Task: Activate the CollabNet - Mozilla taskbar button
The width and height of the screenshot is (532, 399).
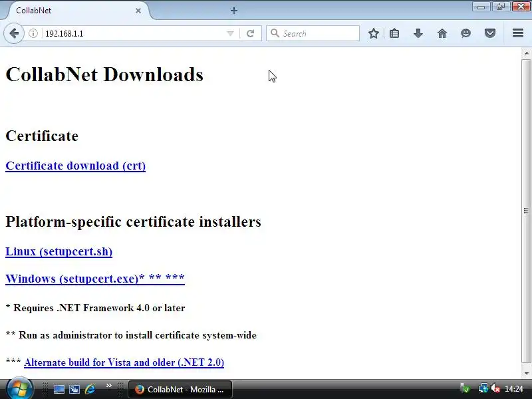Action: tap(180, 390)
